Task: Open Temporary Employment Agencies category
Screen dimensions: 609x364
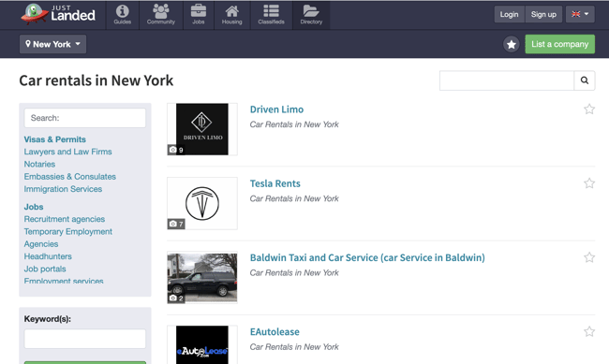Action: click(68, 238)
